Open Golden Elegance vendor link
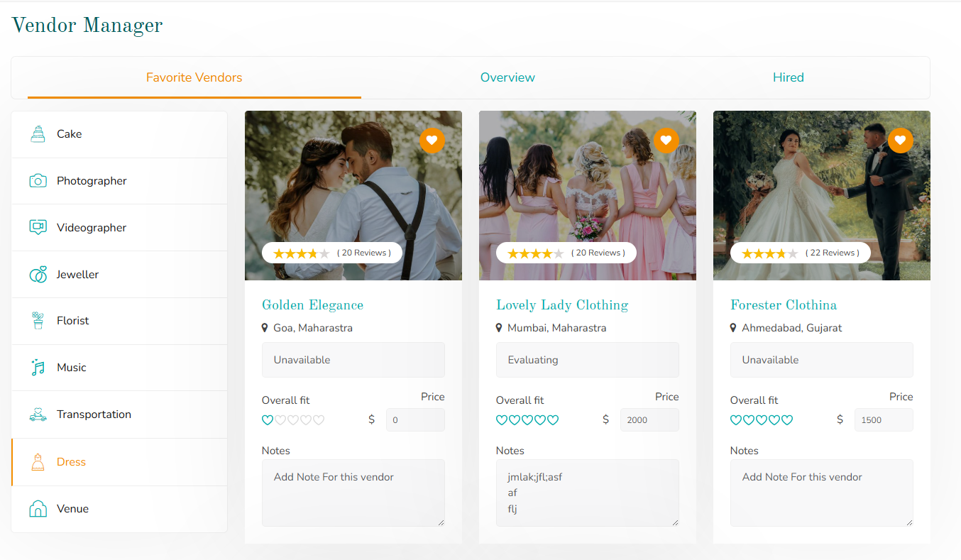Image resolution: width=961 pixels, height=560 pixels. click(x=312, y=305)
